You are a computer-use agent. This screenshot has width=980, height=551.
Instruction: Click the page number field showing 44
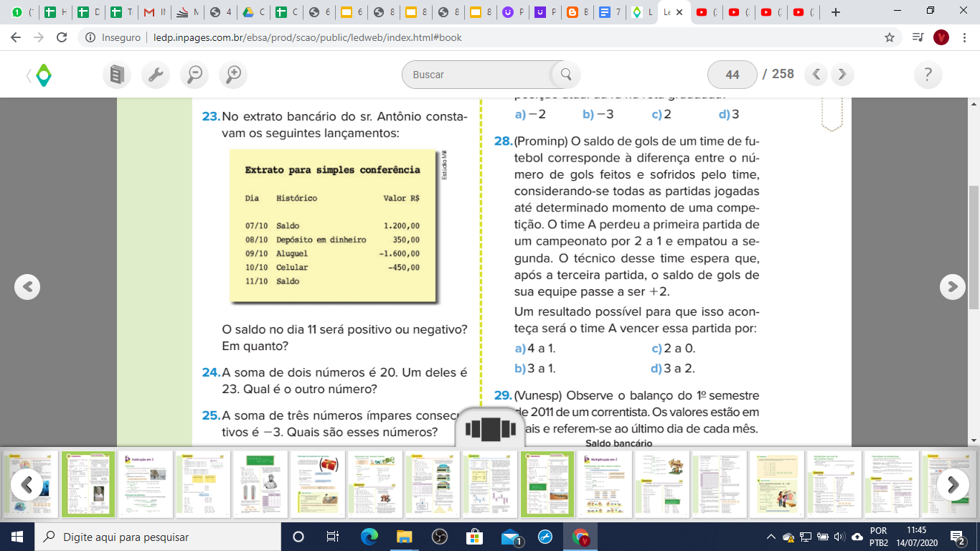tap(732, 74)
